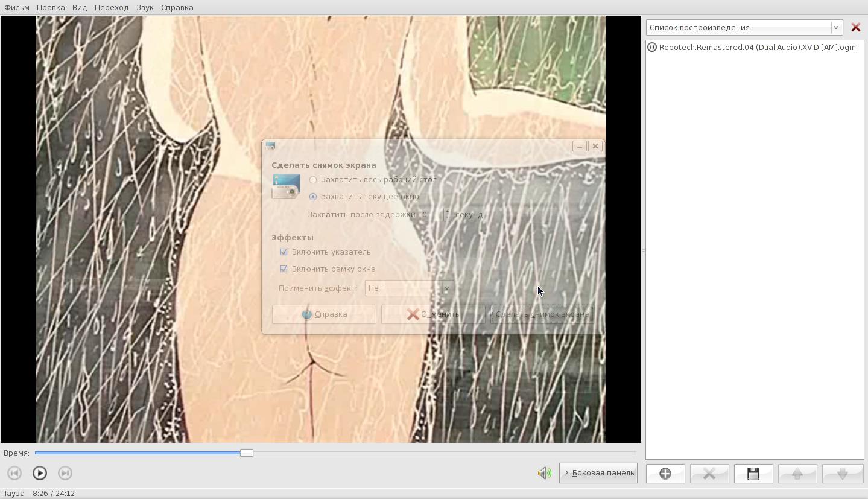Screen dimensions: 868x499
Task: Click the screenshot dialog's title bar icon
Action: click(x=270, y=146)
